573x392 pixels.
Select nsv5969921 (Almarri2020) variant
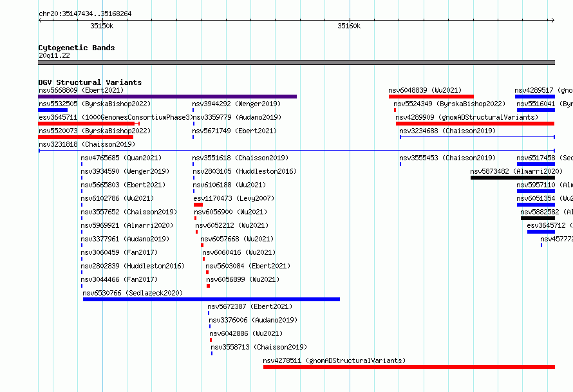[x=127, y=225]
